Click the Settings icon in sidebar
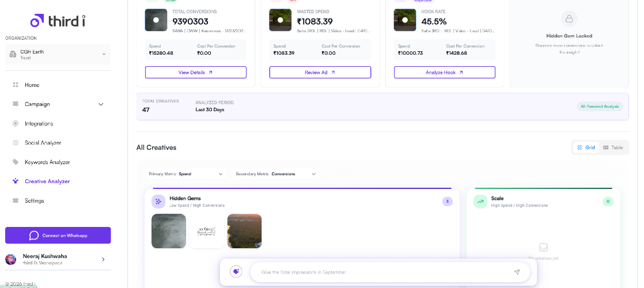The image size is (644, 288). (x=15, y=200)
